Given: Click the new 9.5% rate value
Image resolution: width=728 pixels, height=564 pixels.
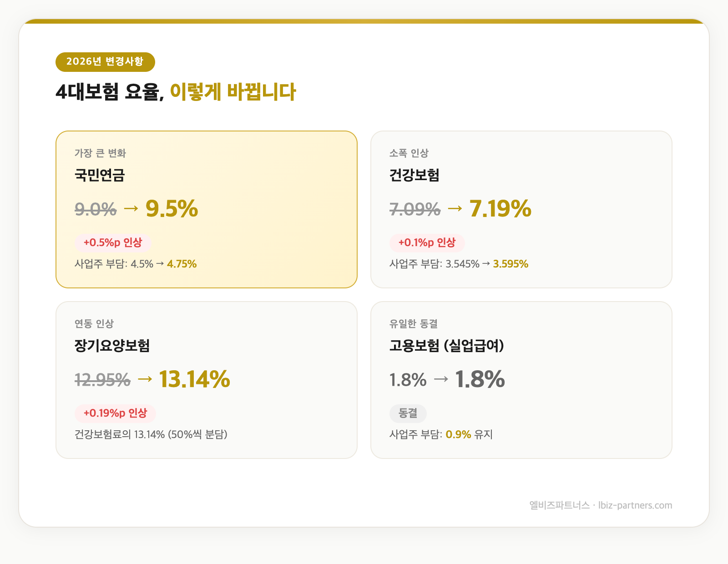Looking at the screenshot, I should click(172, 209).
